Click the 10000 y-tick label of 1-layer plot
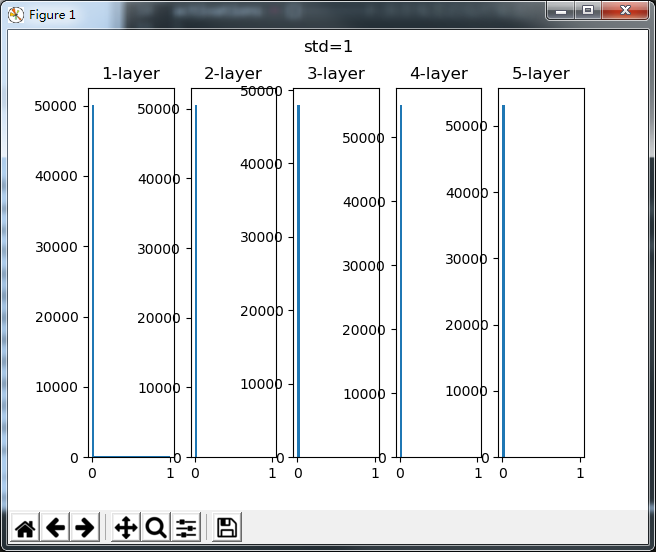Screen dimensions: 656x552 click(56, 387)
